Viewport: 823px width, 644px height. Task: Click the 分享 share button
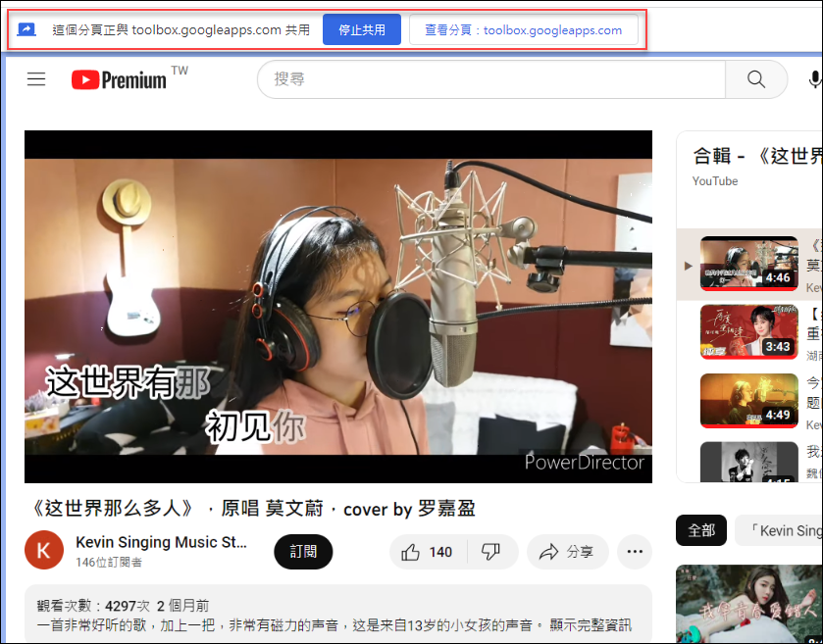click(x=567, y=552)
